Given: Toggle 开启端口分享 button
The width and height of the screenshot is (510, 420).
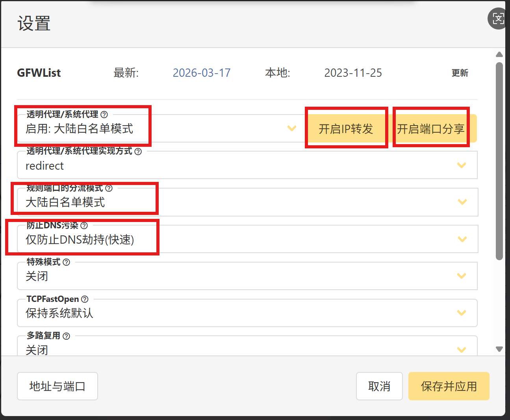Looking at the screenshot, I should [431, 129].
